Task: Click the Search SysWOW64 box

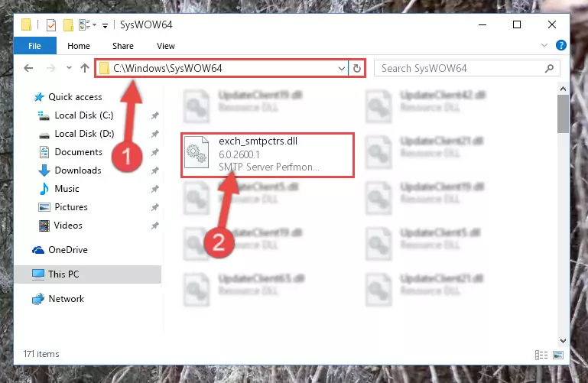Action: pos(467,68)
